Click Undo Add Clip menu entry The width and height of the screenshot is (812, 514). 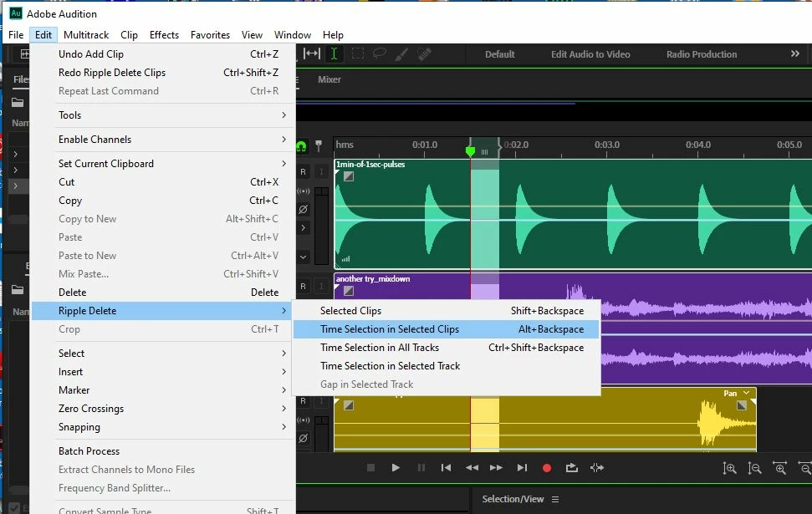point(163,53)
